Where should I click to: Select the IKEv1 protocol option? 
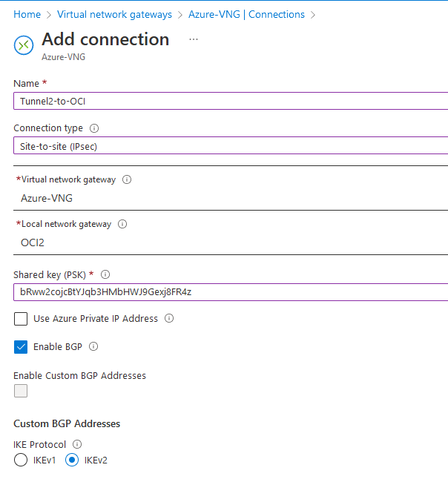point(20,460)
